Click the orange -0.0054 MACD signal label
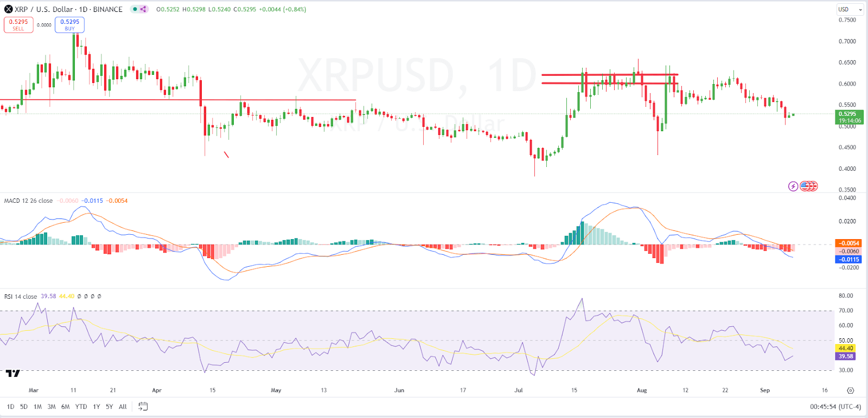 [848, 243]
